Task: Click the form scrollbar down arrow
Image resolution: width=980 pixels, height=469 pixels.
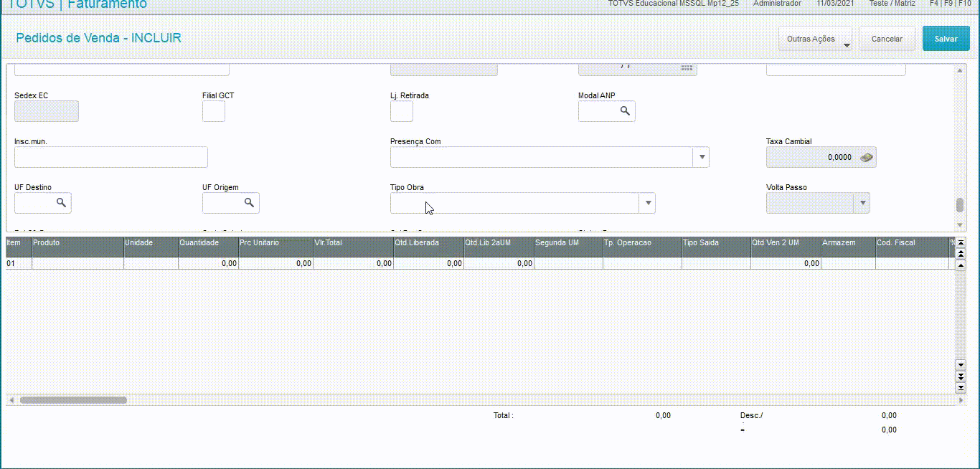Action: tap(961, 224)
